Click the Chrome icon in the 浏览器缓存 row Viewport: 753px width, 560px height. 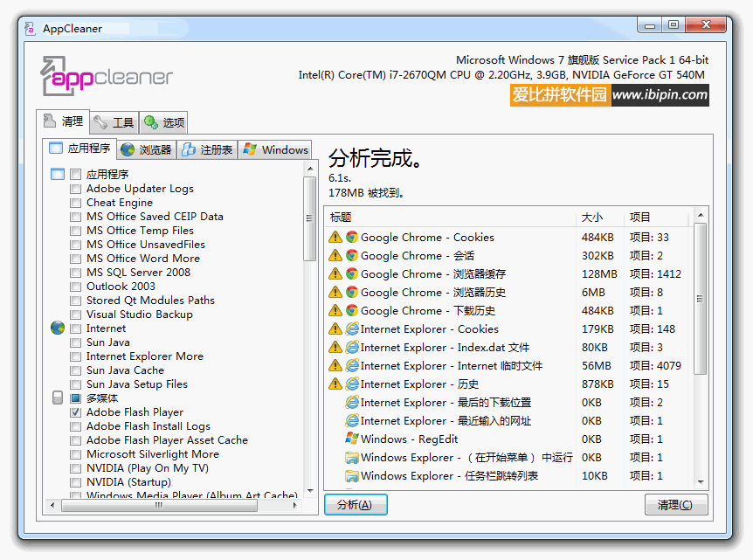tap(352, 273)
